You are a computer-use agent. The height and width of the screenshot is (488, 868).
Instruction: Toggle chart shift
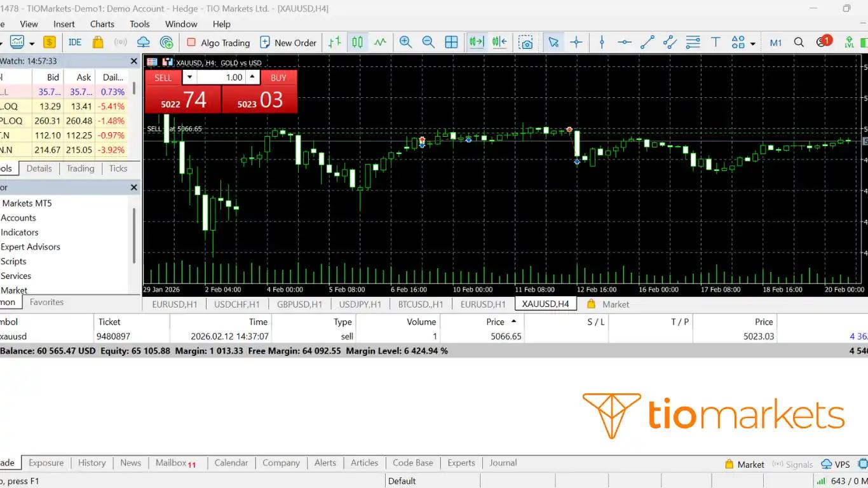[499, 43]
